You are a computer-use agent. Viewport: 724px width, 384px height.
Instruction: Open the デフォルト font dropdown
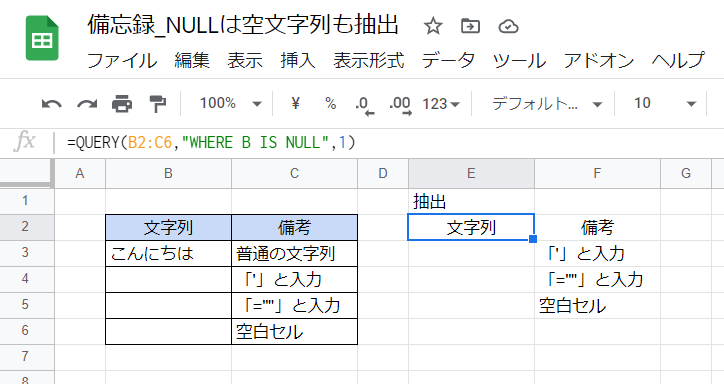click(x=547, y=103)
